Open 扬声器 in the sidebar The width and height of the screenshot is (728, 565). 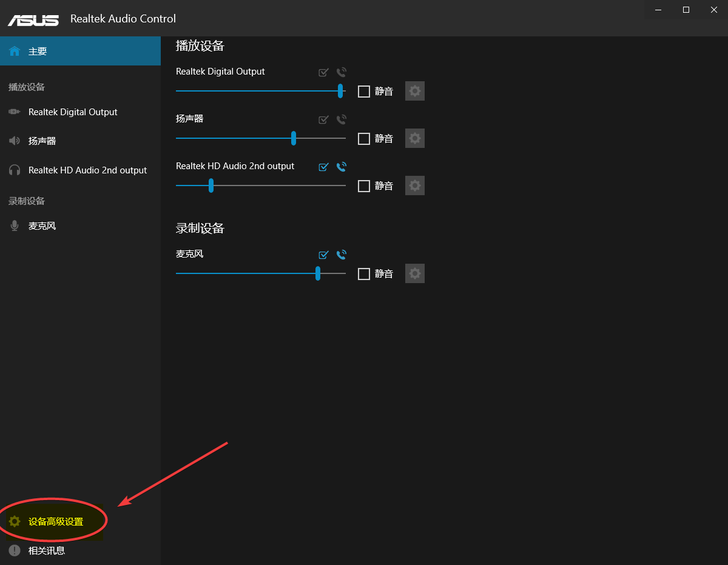click(x=42, y=141)
